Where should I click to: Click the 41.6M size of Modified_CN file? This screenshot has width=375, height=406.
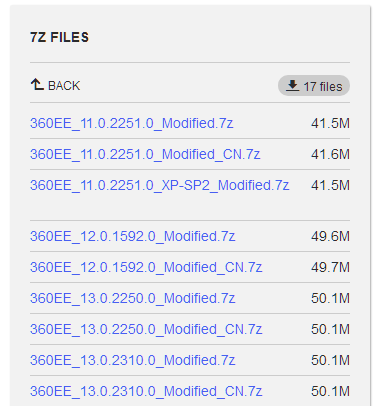click(x=330, y=154)
